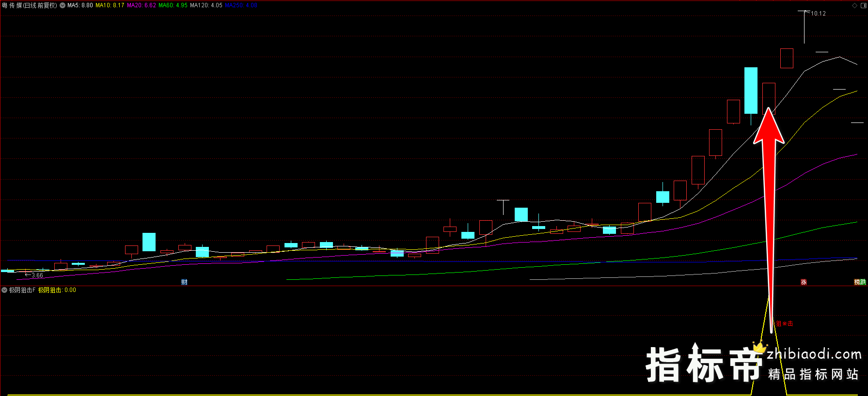The height and width of the screenshot is (396, 868).
Task: Click the 粤传媒 stock title text
Action: click(x=13, y=5)
